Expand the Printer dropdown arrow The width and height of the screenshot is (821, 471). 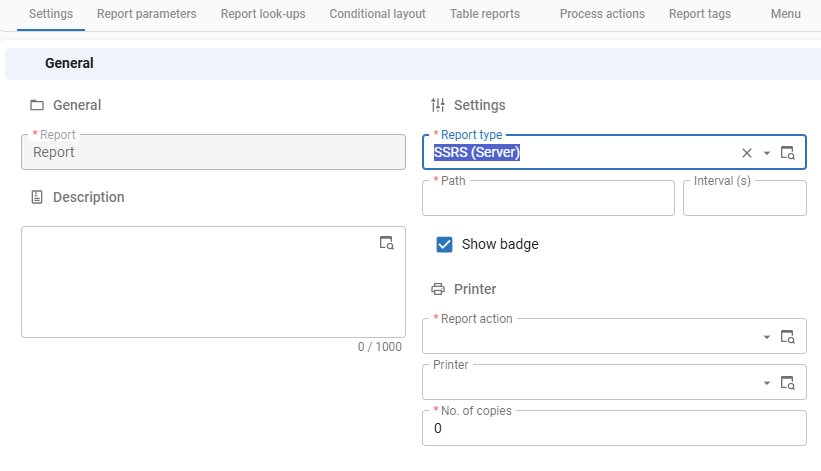tap(767, 383)
